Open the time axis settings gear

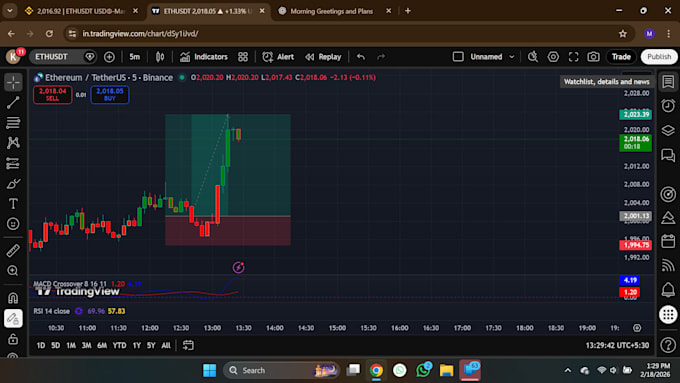637,328
